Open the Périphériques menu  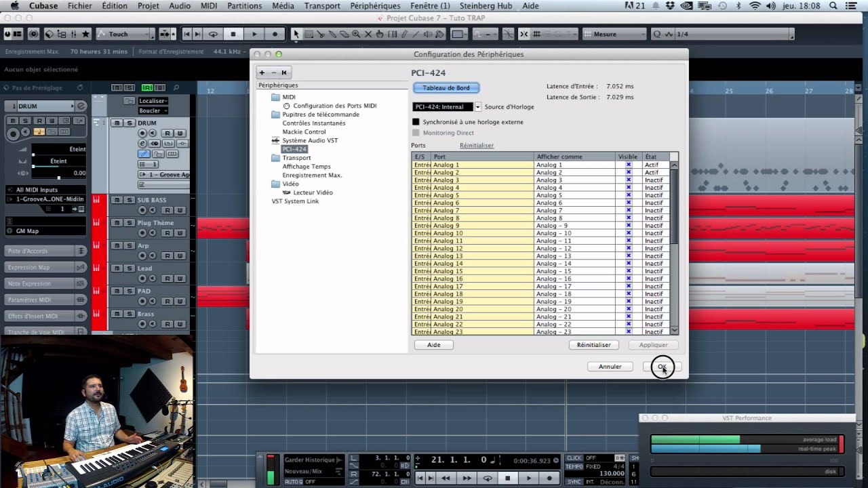[x=375, y=5]
